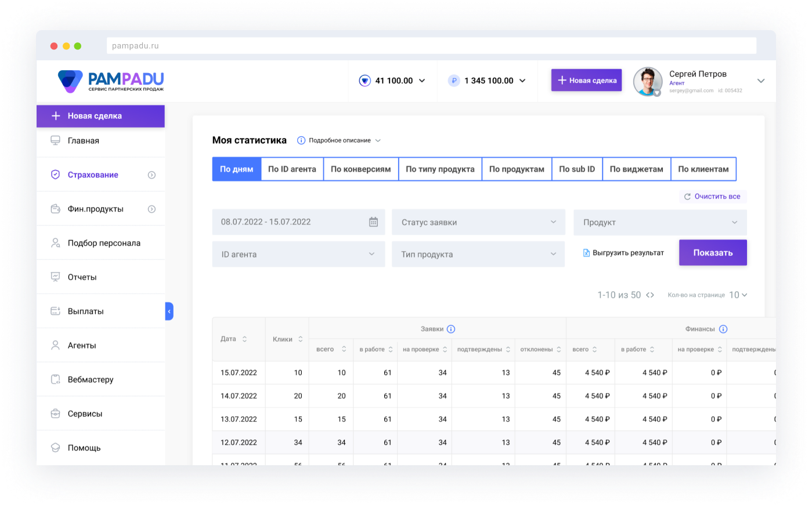Click the Показать button
Image resolution: width=812 pixels, height=507 pixels.
(x=713, y=252)
